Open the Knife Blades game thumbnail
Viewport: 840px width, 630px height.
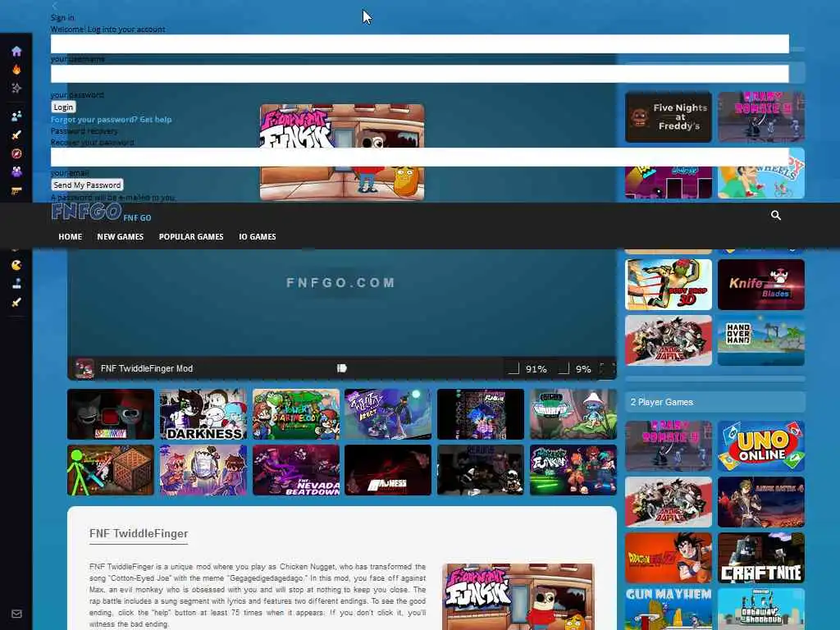[760, 285]
